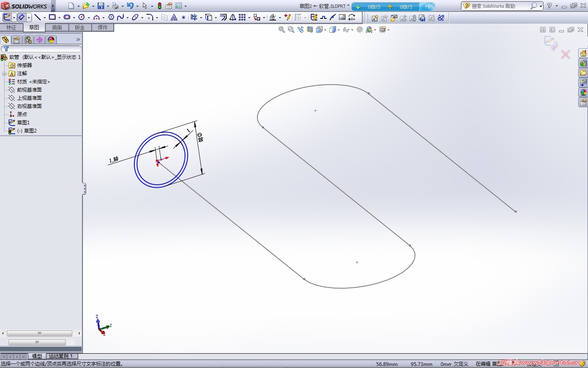The image size is (588, 368).
Task: Open the PropertyManager panel tab
Action: [x=17, y=40]
